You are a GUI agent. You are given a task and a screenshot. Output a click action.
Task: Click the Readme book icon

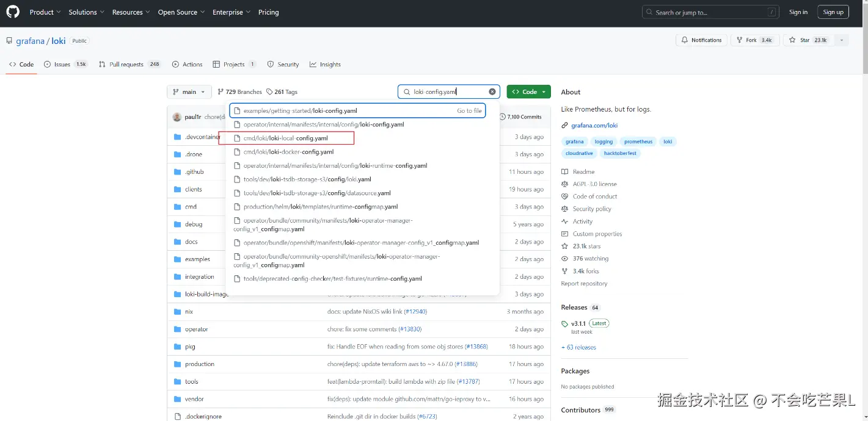click(565, 171)
